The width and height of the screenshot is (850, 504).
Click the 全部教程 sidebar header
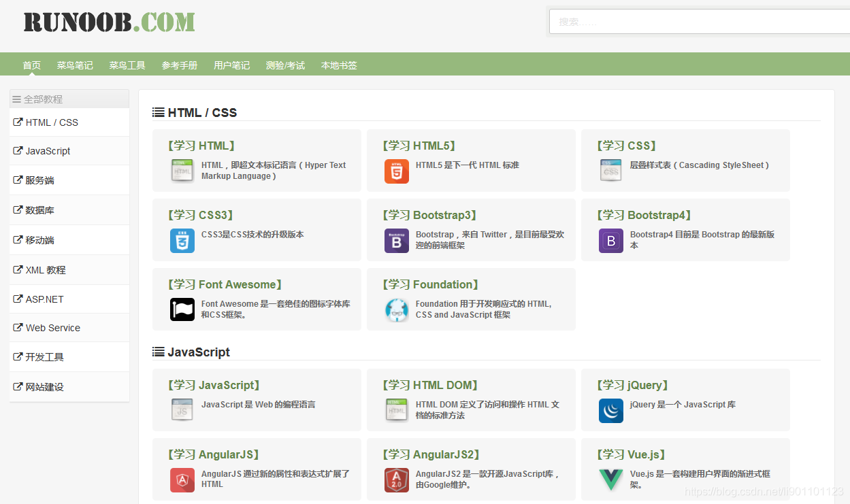(69, 99)
